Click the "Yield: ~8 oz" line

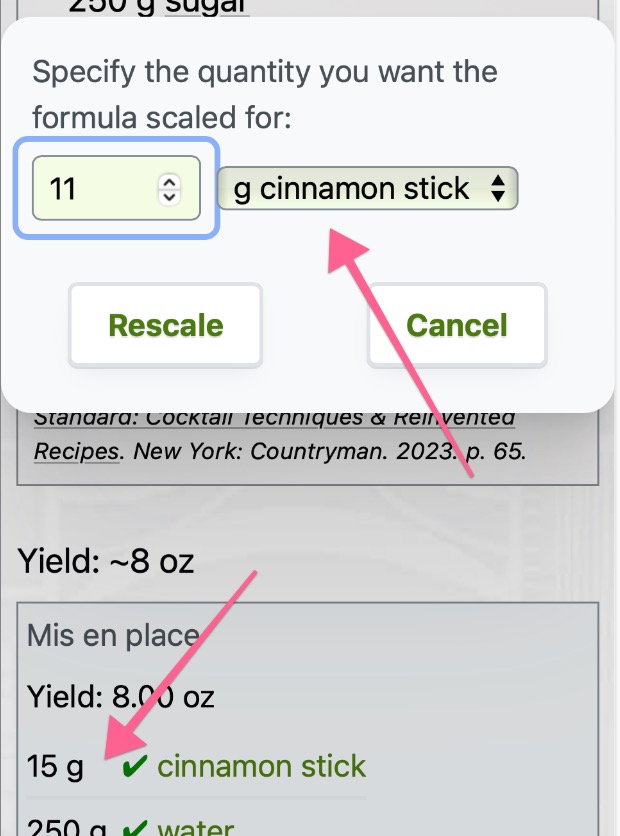[106, 561]
